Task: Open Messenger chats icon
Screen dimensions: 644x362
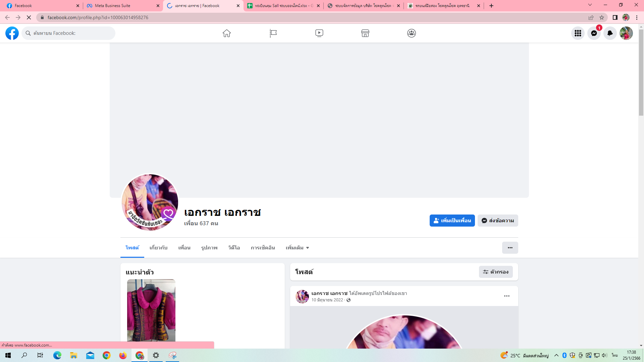Action: pyautogui.click(x=594, y=33)
